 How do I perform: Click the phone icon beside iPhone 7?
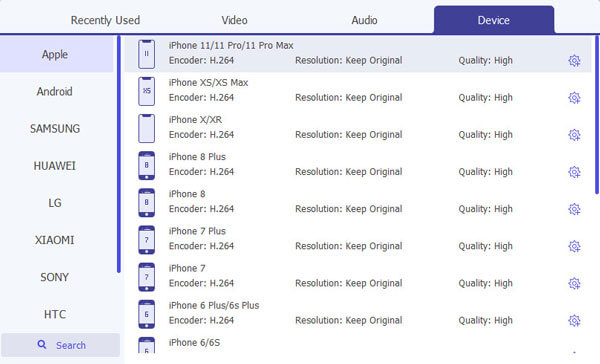pos(147,277)
